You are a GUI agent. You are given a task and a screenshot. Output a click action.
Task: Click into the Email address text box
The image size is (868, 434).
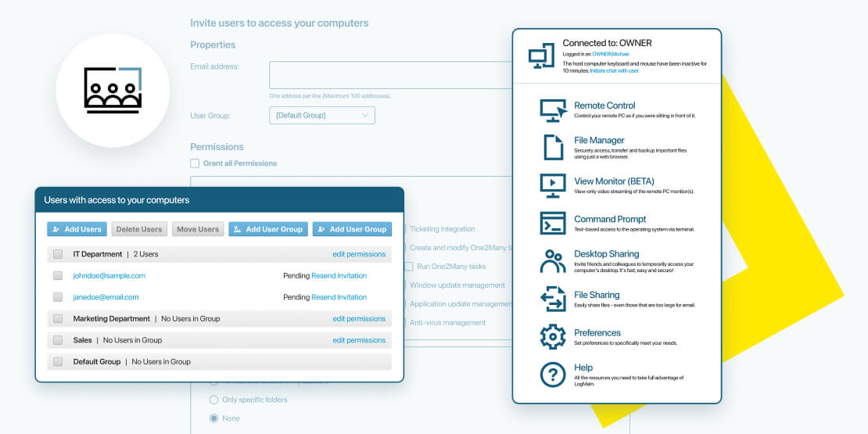pyautogui.click(x=391, y=75)
